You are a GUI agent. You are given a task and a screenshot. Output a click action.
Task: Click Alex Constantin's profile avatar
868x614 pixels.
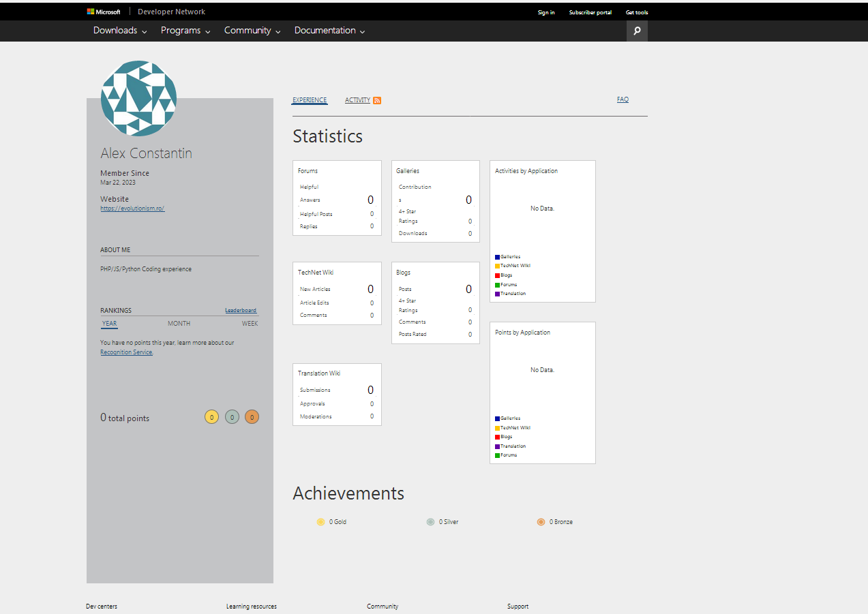(x=138, y=98)
